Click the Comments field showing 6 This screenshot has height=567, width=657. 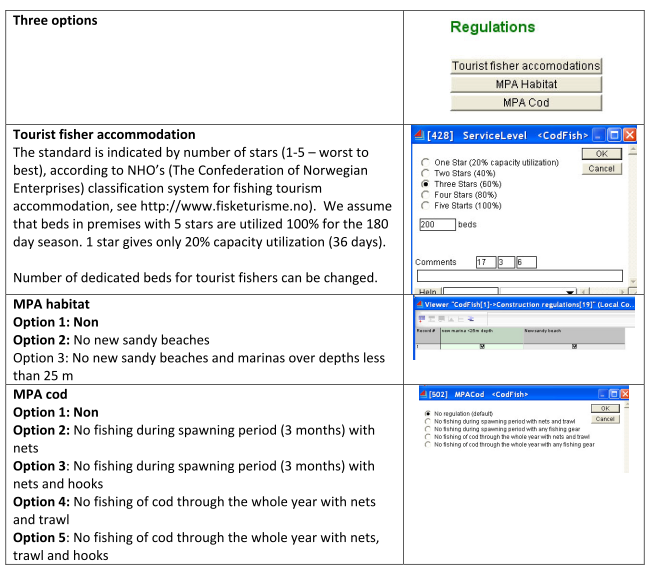[x=526, y=262]
